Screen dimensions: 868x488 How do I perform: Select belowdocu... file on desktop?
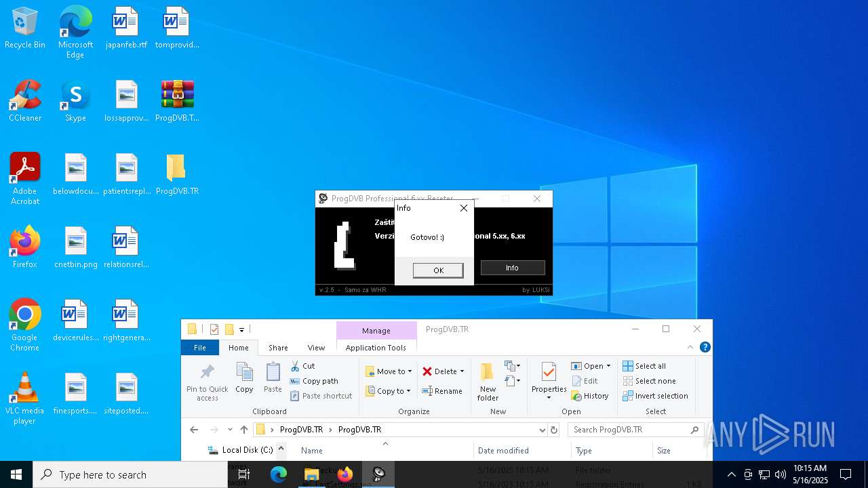pos(76,175)
